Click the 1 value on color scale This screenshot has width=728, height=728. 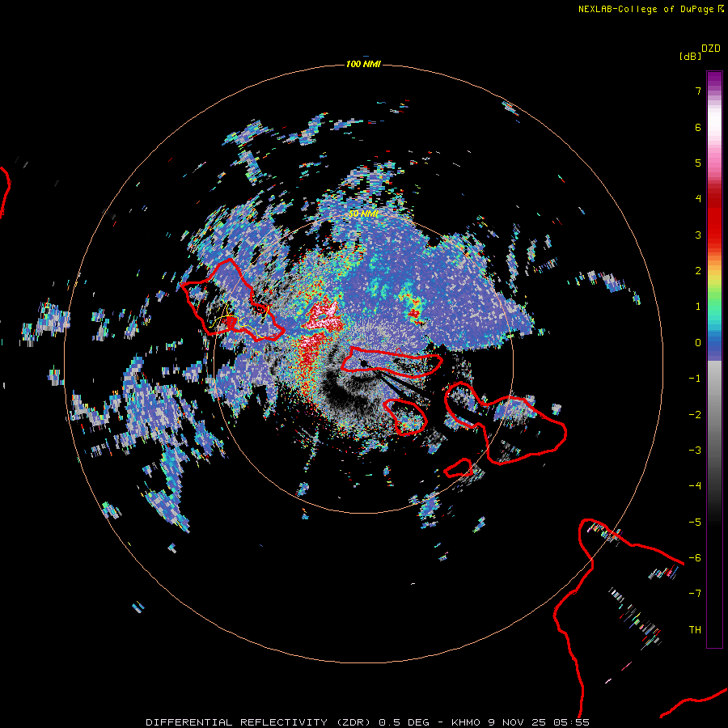[x=698, y=307]
